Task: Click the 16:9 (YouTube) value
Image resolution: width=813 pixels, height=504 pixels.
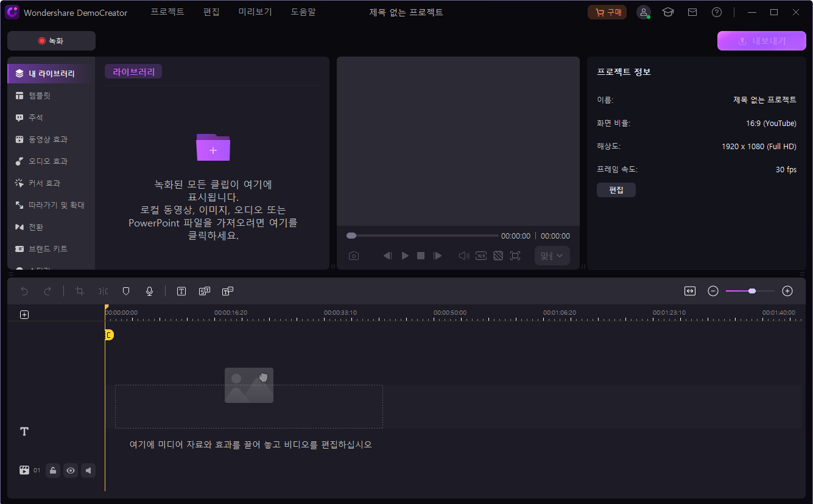Action: point(771,124)
